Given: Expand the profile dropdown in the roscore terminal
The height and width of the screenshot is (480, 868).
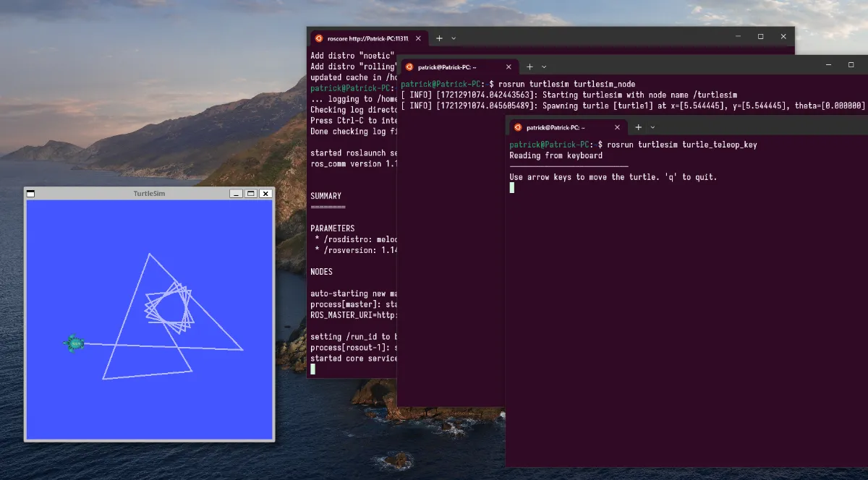Looking at the screenshot, I should [454, 38].
